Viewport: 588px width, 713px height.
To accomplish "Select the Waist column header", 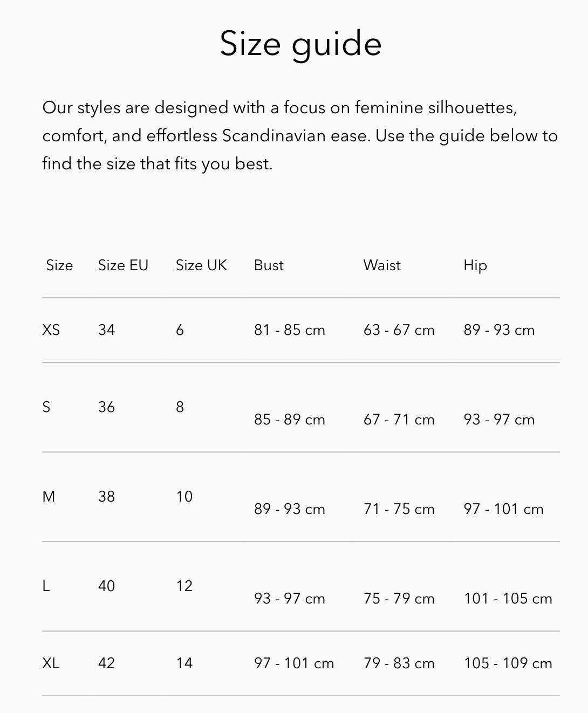I will [382, 265].
